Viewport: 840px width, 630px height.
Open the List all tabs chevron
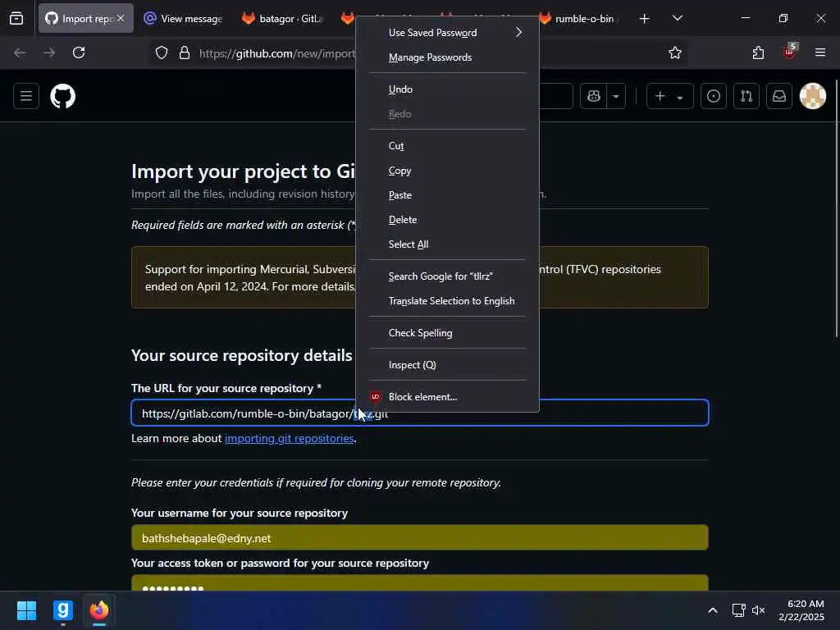point(677,18)
